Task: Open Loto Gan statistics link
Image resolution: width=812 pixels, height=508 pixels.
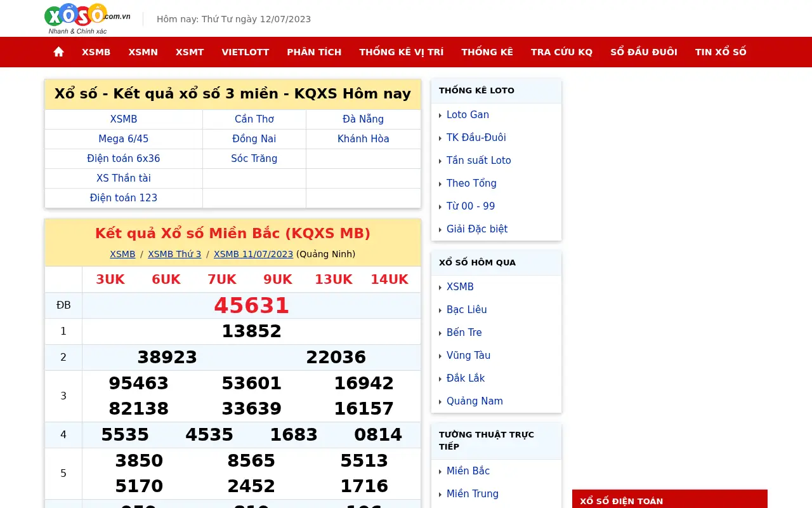Action: tap(468, 115)
